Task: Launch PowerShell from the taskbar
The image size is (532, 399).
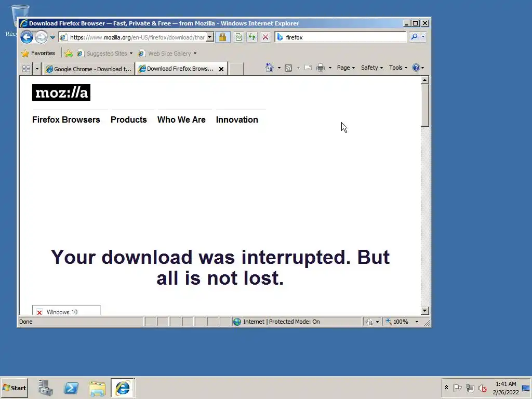Action: 71,388
